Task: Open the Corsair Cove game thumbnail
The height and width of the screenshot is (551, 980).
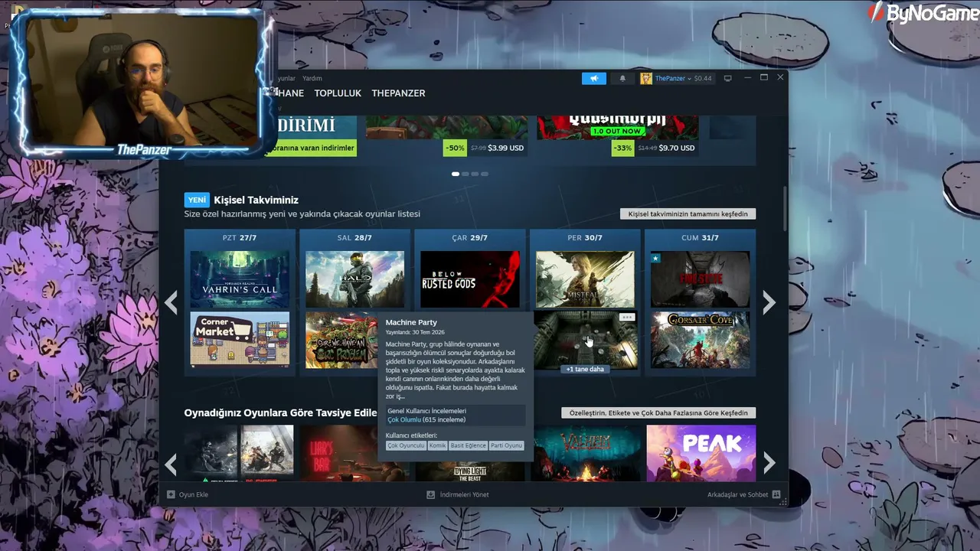Action: click(x=700, y=340)
